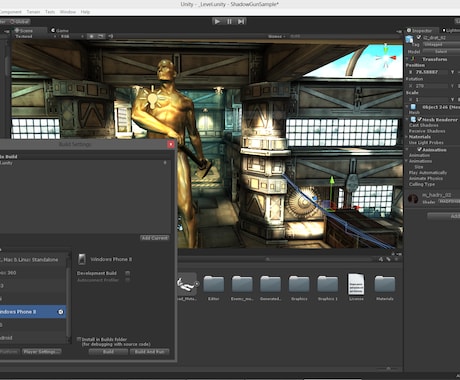Screen dimensions: 460x380
Task: Click the Scale X value field
Action: (x=431, y=99)
